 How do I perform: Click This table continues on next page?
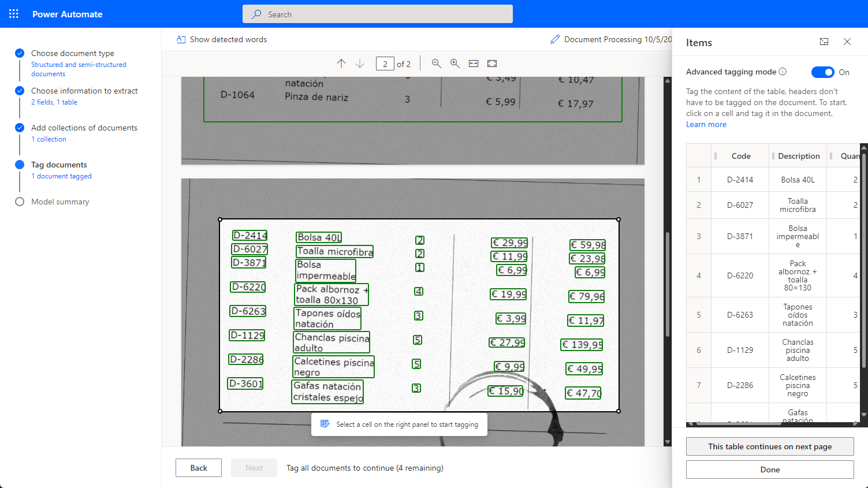point(770,446)
